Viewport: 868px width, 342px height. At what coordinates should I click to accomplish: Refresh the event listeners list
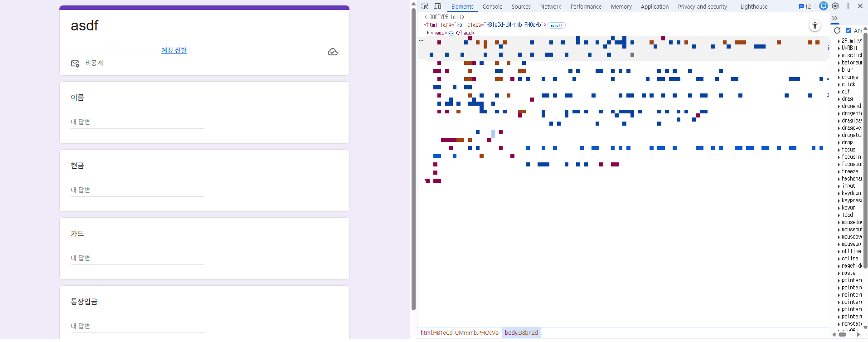[x=837, y=30]
